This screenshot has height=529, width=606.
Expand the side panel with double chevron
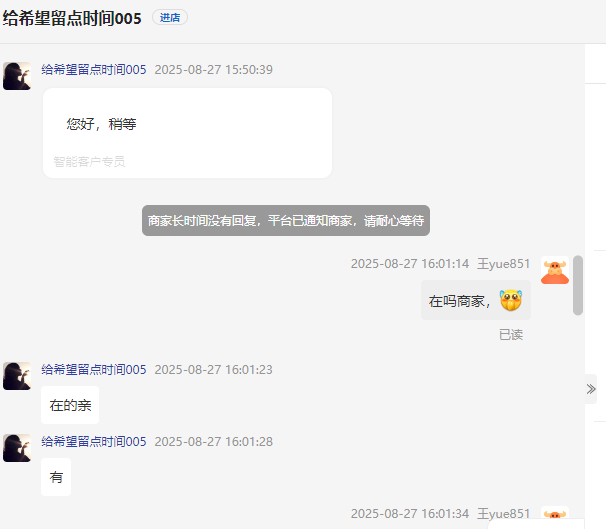click(591, 389)
